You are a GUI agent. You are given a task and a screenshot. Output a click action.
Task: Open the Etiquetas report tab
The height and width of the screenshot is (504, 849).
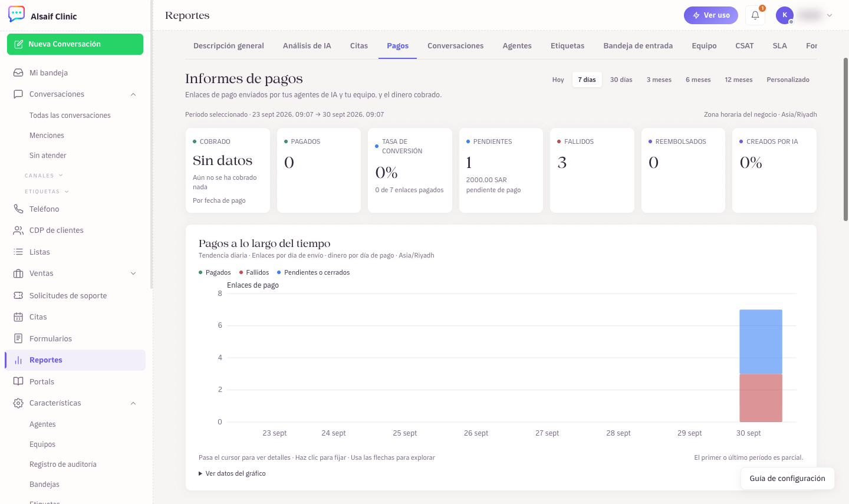click(x=568, y=45)
